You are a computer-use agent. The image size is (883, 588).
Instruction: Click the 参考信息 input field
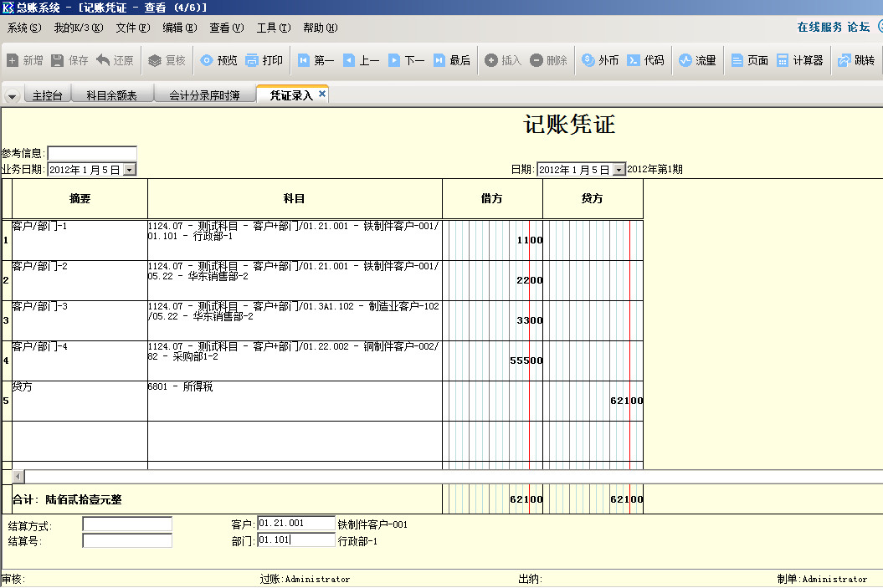pos(92,154)
